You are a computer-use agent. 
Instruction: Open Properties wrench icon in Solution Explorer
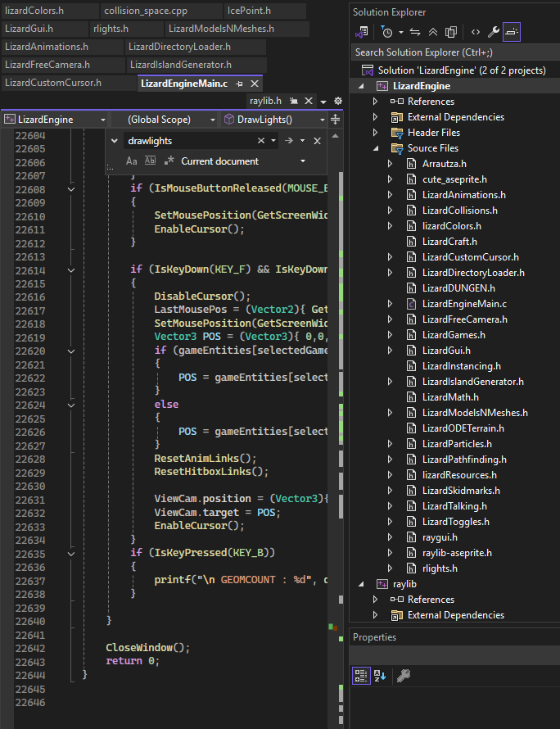coord(493,33)
